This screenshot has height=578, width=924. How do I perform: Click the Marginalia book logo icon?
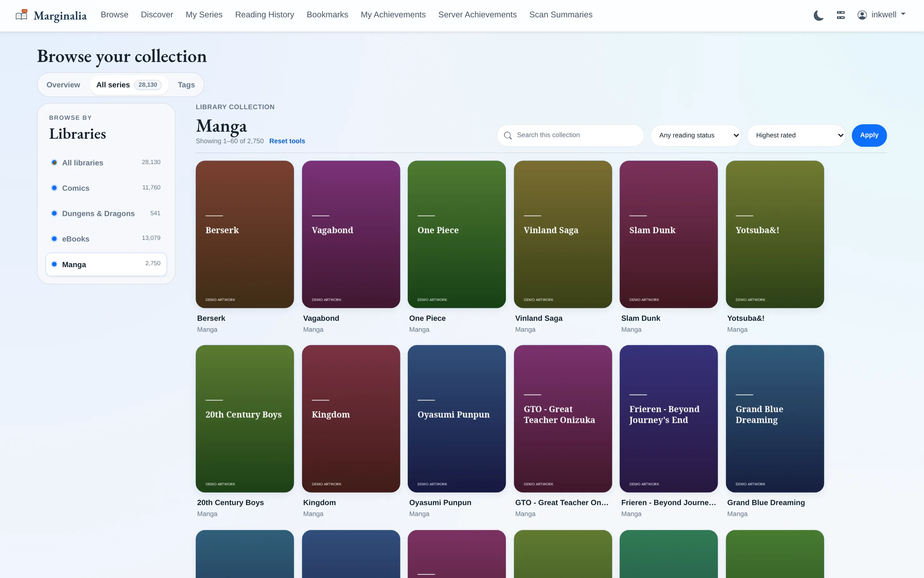[22, 15]
